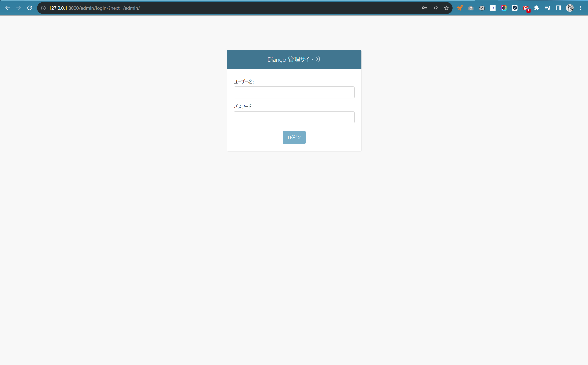Click the パスワード password field
588x365 pixels.
coord(294,117)
